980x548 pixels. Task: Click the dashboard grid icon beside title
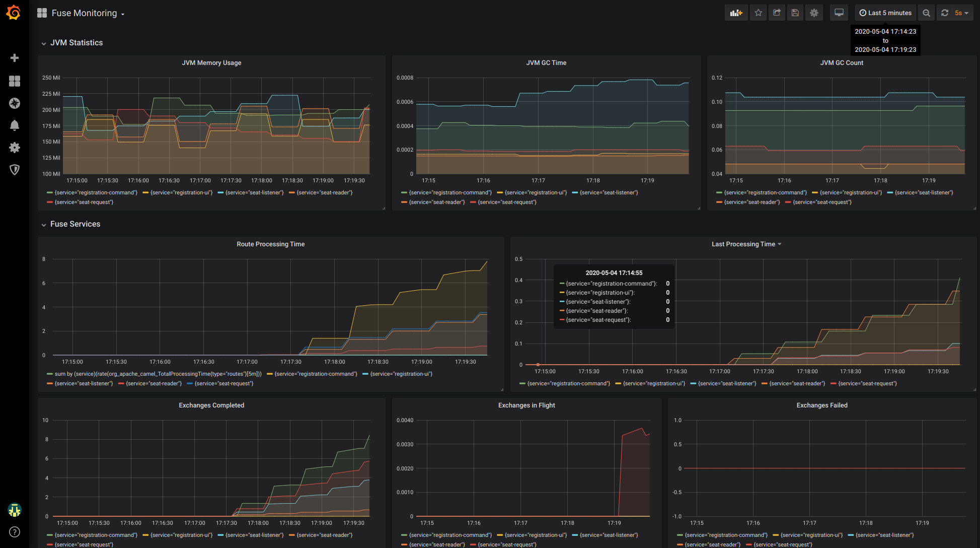tap(42, 13)
